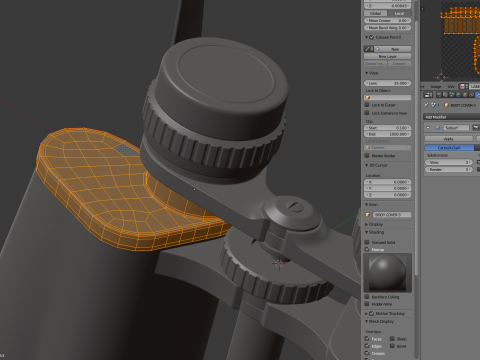This screenshot has height=360, width=480.
Task: Click the pin icon in the properties breadcrumb
Action: (426, 105)
